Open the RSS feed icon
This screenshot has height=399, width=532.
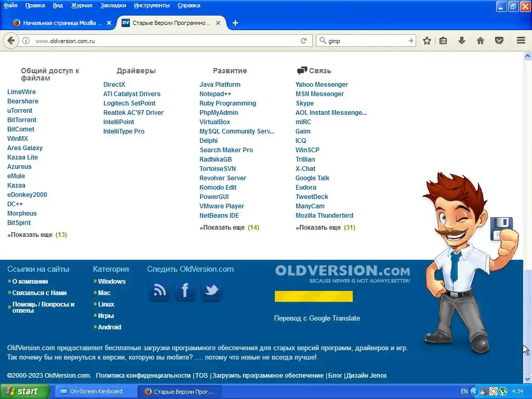pos(159,290)
